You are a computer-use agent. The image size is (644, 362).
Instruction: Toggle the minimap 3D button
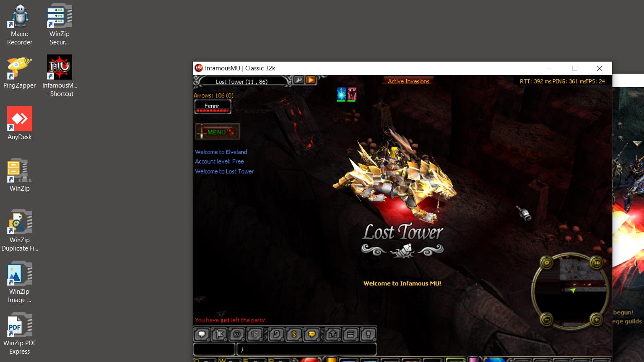[596, 263]
